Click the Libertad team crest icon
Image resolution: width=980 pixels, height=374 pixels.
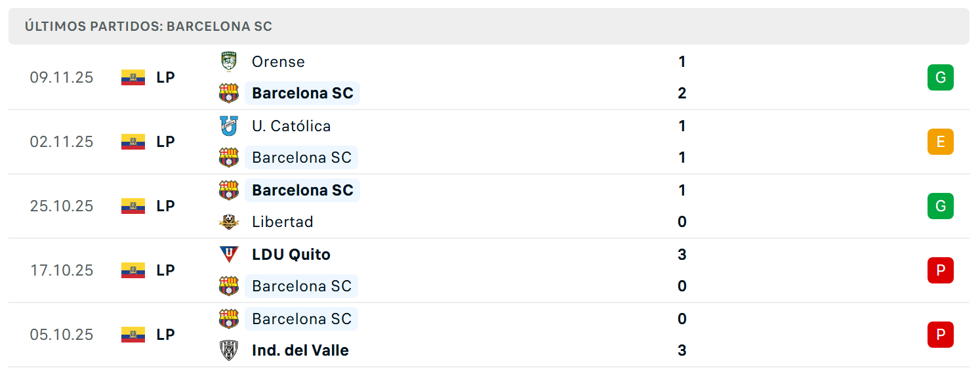(228, 222)
